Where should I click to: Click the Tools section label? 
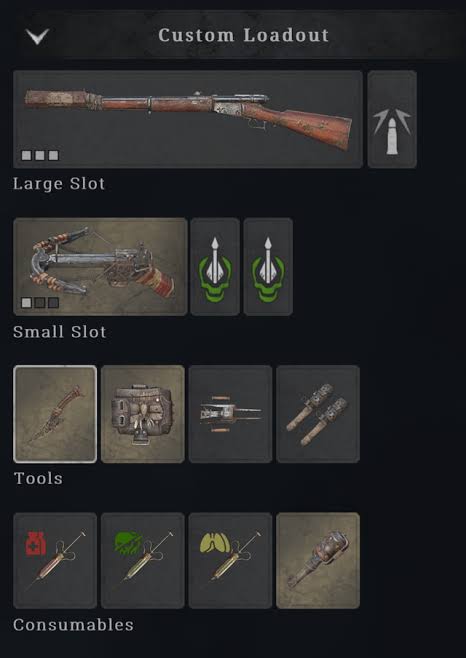(x=38, y=478)
